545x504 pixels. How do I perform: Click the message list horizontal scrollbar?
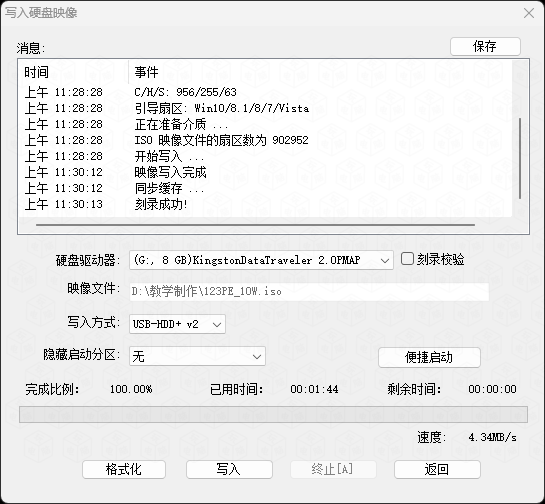coord(255,225)
